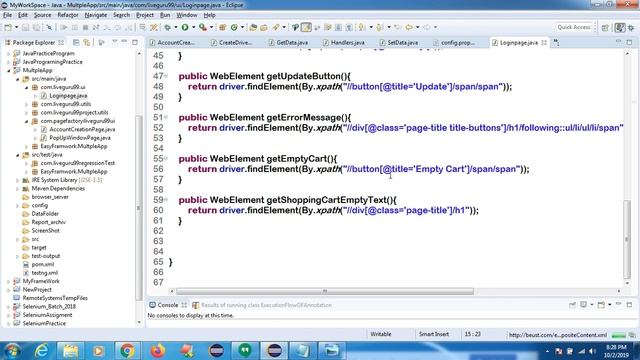
Task: Open dropdown arrow next to Debug button
Action: click(x=176, y=27)
